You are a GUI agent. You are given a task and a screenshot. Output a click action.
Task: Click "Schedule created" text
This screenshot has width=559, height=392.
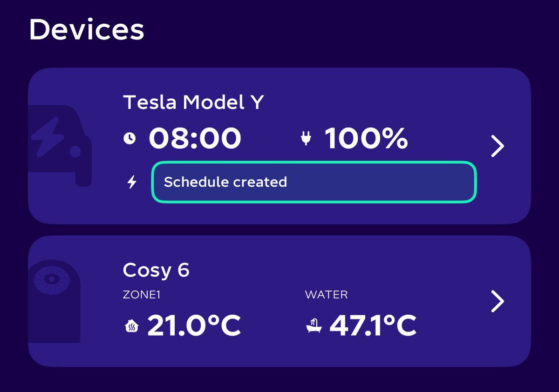225,182
